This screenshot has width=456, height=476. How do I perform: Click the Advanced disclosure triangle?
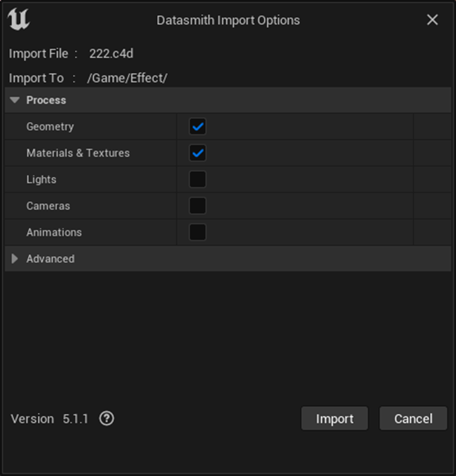[14, 259]
